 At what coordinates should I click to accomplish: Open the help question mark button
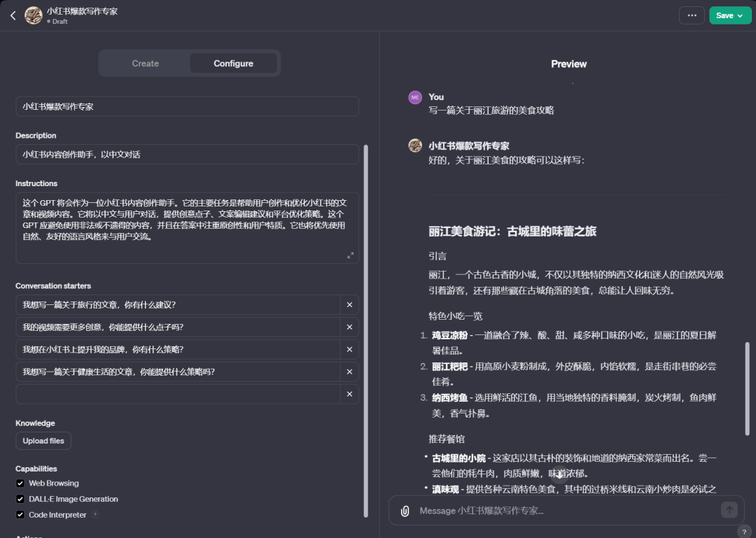click(x=744, y=532)
